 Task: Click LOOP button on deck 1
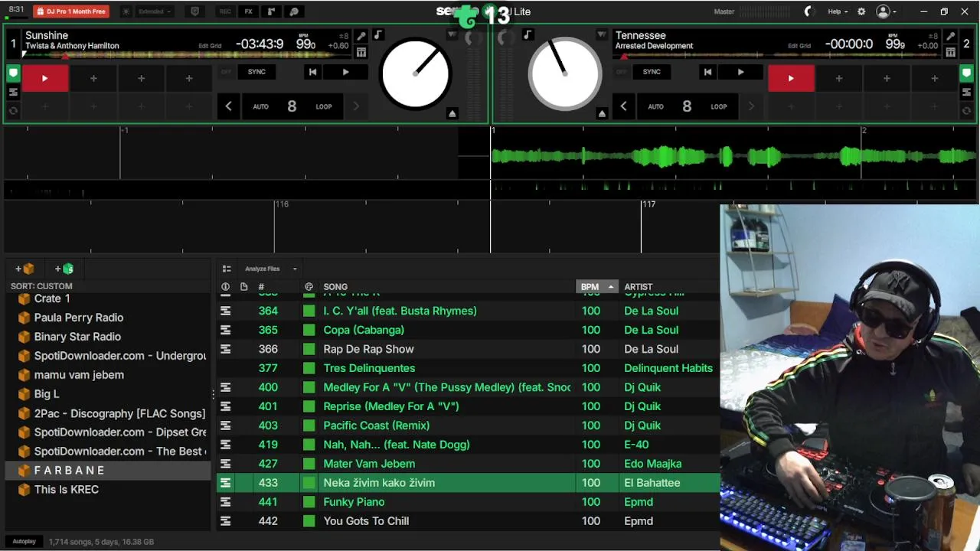coord(324,106)
